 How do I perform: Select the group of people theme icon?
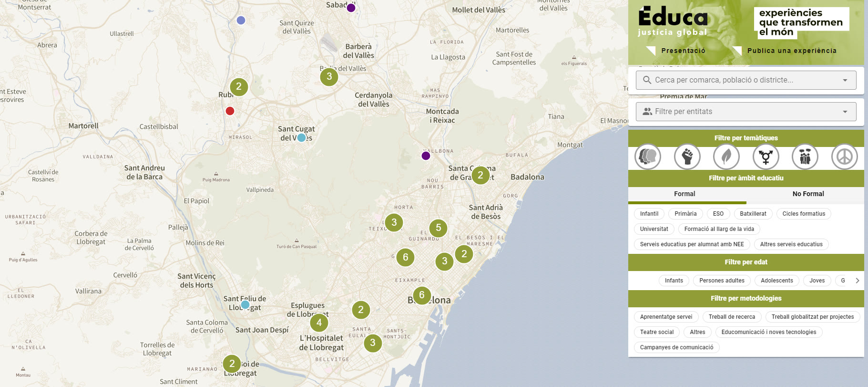coord(805,157)
